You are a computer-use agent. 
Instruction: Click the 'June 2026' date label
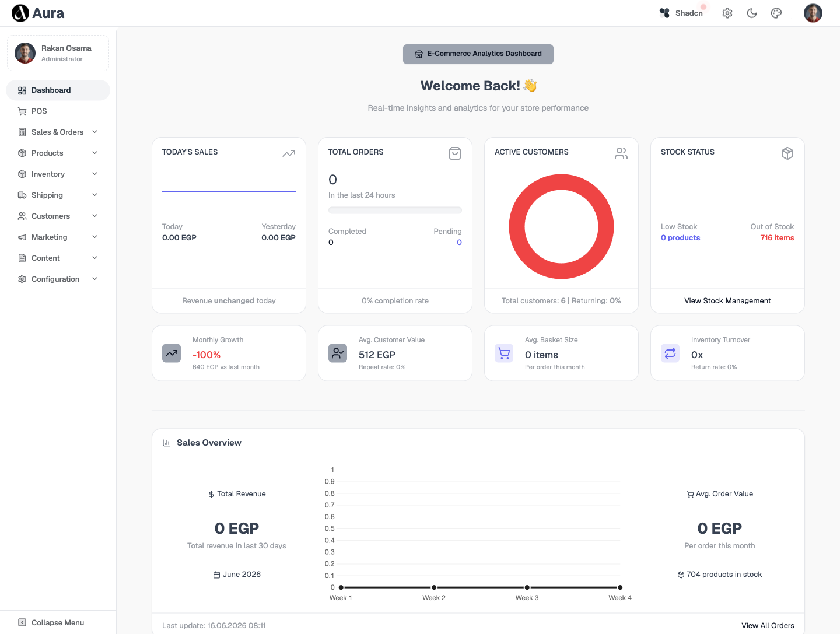coord(242,575)
